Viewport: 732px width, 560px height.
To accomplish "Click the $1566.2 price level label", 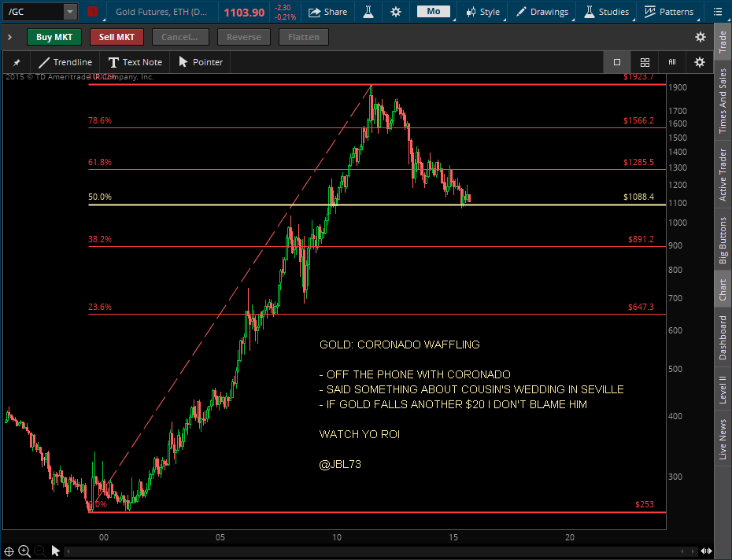I will point(638,120).
